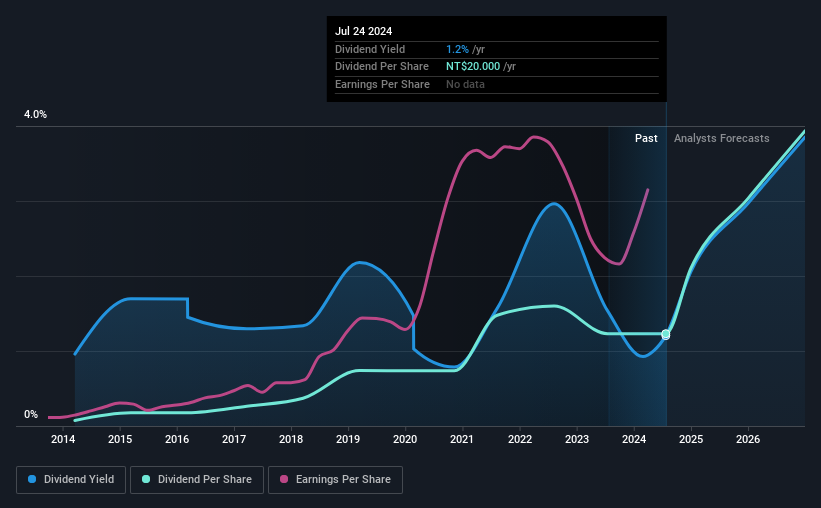Click the 0% y-axis label
The image size is (821, 508).
coord(31,414)
